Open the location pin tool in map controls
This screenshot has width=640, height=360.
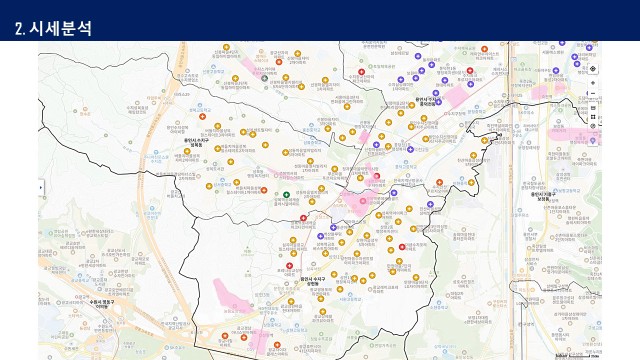pyautogui.click(x=593, y=141)
